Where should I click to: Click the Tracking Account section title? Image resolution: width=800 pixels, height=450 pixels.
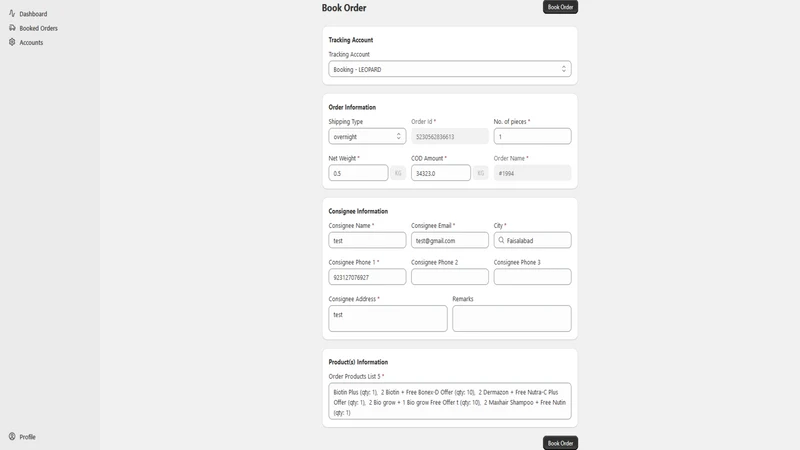pos(351,40)
